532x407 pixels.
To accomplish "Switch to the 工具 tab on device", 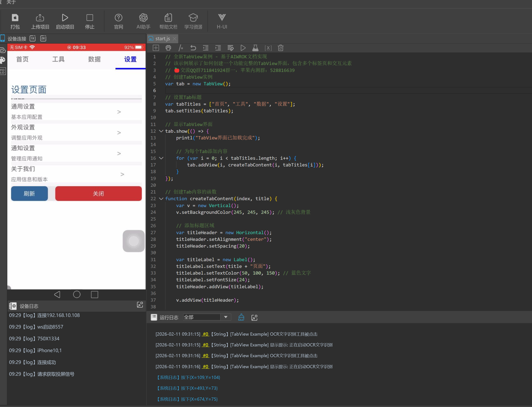I will coord(58,59).
